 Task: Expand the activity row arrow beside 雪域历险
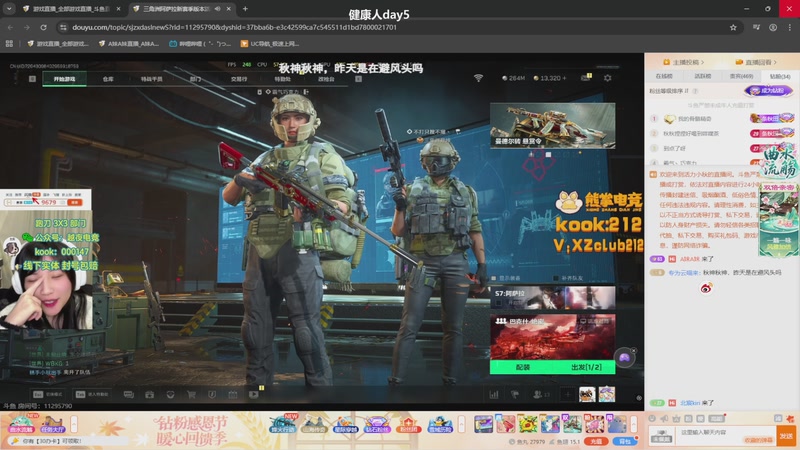coord(461,424)
